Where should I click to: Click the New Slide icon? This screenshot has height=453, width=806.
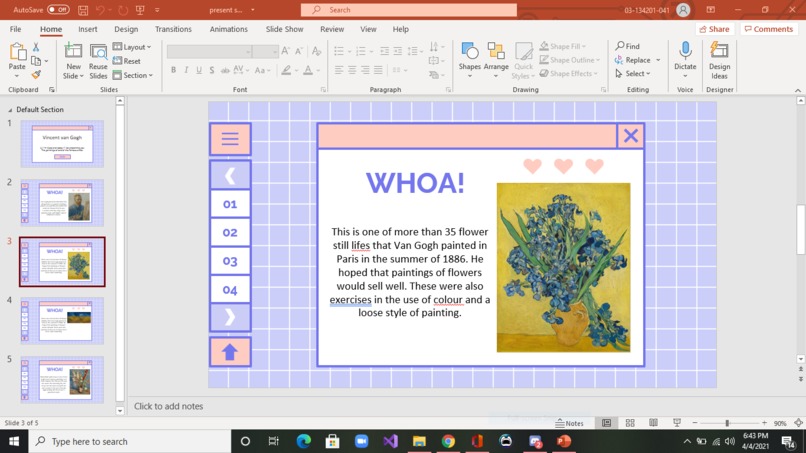[73, 51]
